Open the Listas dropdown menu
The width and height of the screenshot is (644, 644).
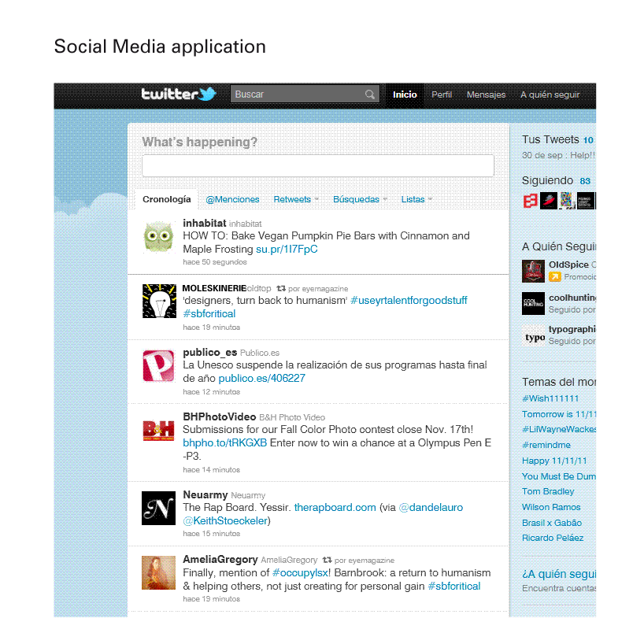416,200
